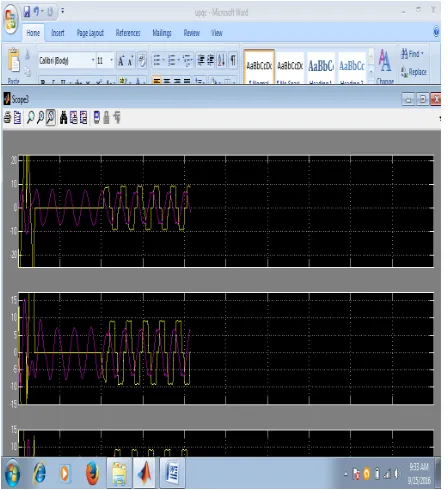Open Windows Explorer folder from taskbar
448x490 pixels.
119,473
